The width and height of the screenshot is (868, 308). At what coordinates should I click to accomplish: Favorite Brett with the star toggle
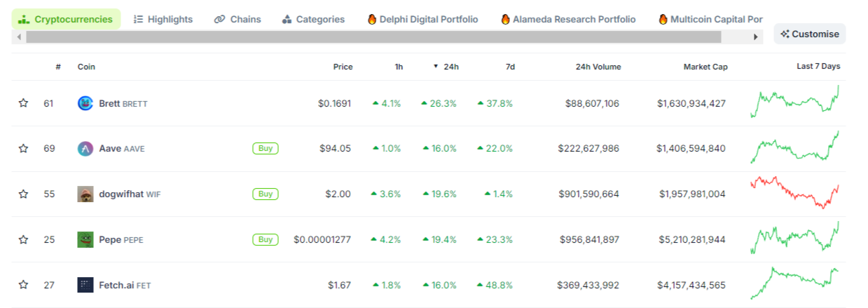pyautogui.click(x=23, y=103)
